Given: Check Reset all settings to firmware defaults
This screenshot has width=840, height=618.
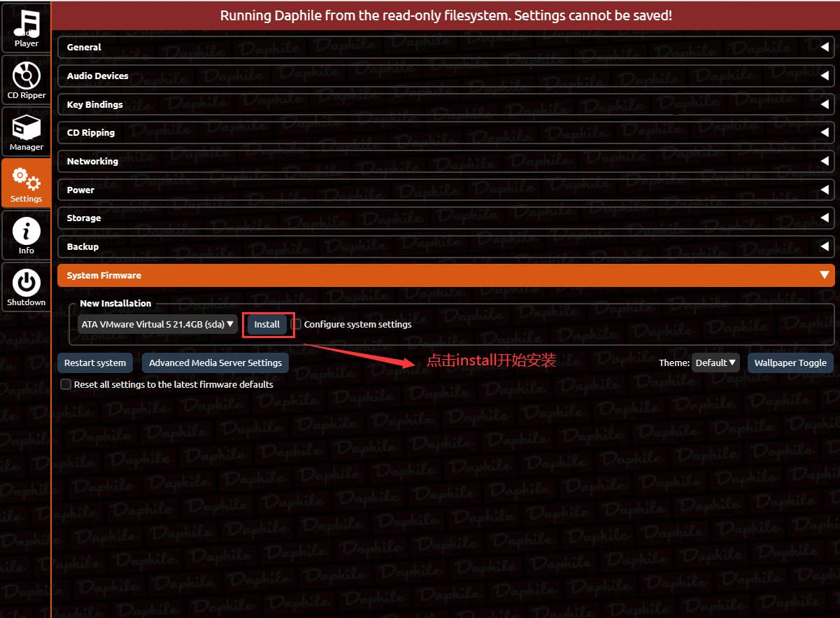Looking at the screenshot, I should point(66,384).
